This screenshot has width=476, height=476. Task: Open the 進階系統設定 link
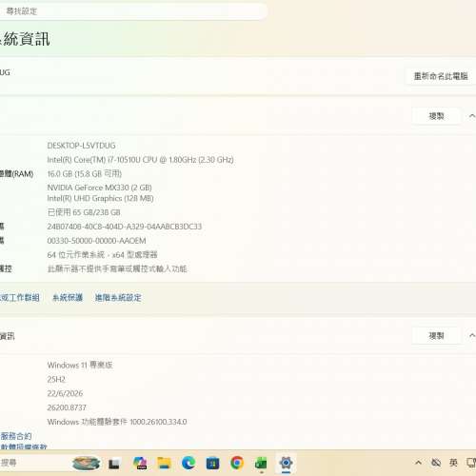pyautogui.click(x=118, y=298)
